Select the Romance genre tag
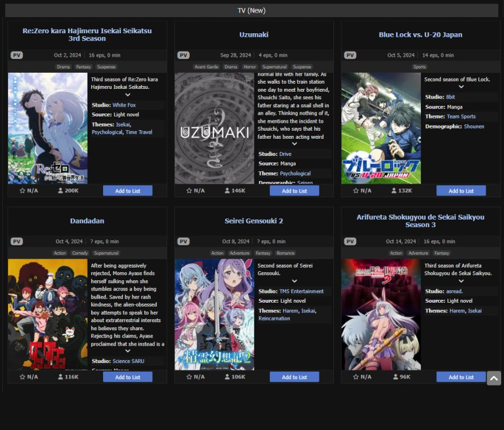The image size is (504, 430). tap(285, 253)
